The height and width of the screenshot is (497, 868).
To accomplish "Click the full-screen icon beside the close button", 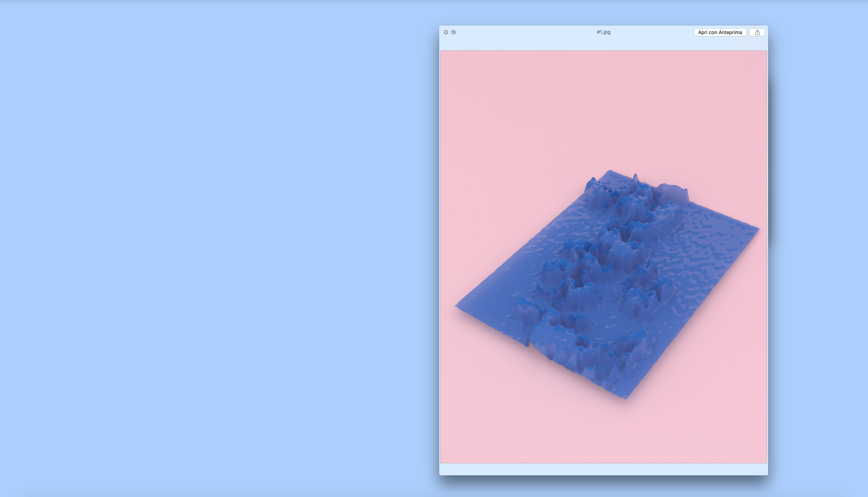I will [454, 32].
